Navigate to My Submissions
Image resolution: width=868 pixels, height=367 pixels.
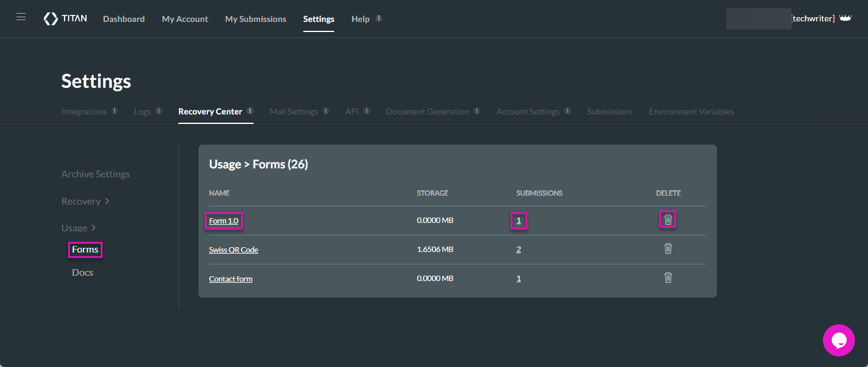pos(255,18)
